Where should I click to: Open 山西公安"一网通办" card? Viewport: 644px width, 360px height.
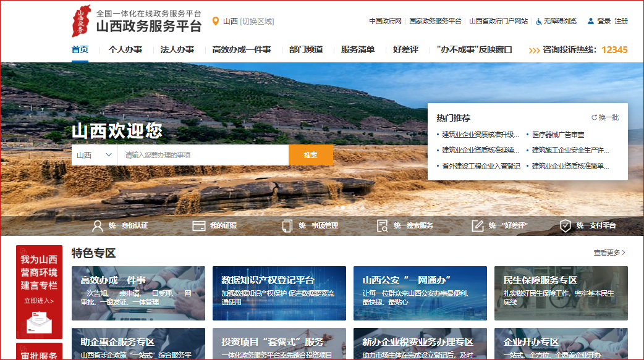click(420, 293)
